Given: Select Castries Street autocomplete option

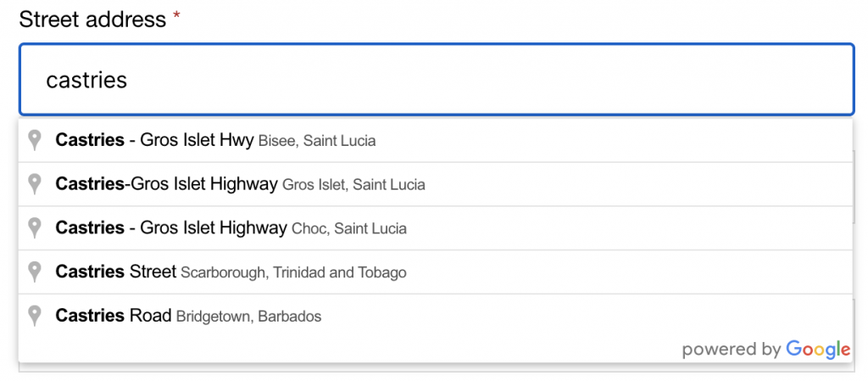Looking at the screenshot, I should [115, 272].
